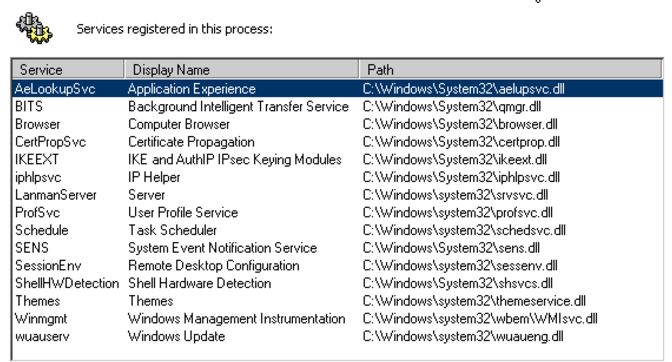Sort by the Service column header
The height and width of the screenshot is (362, 672).
68,69
